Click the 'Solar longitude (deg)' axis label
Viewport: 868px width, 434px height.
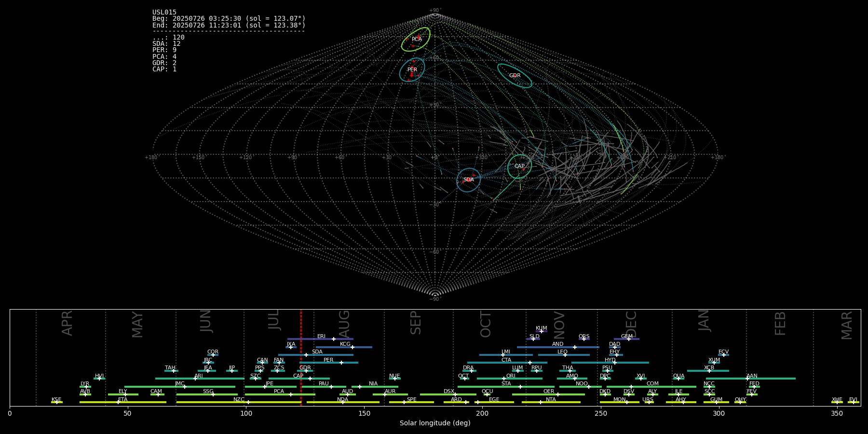pyautogui.click(x=435, y=423)
